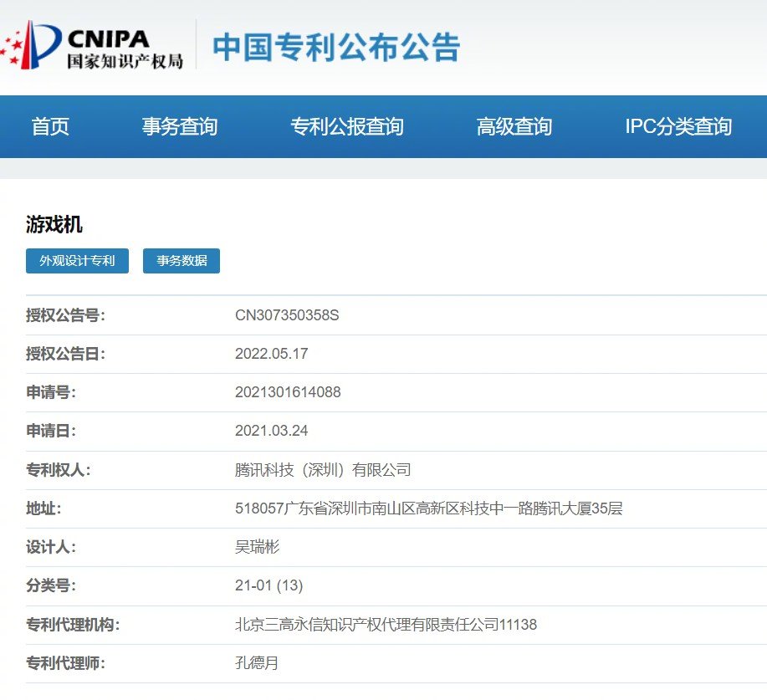Navigate to 首页 in the navigation bar
The width and height of the screenshot is (767, 700).
[x=50, y=126]
